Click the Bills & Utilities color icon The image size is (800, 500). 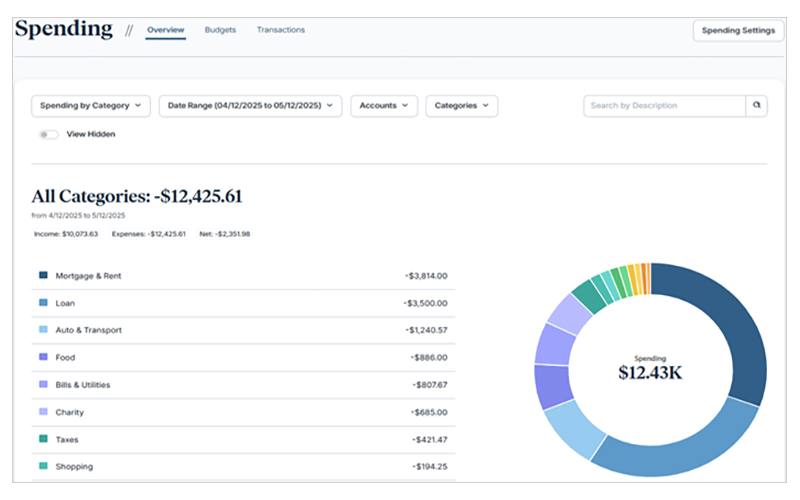click(43, 385)
